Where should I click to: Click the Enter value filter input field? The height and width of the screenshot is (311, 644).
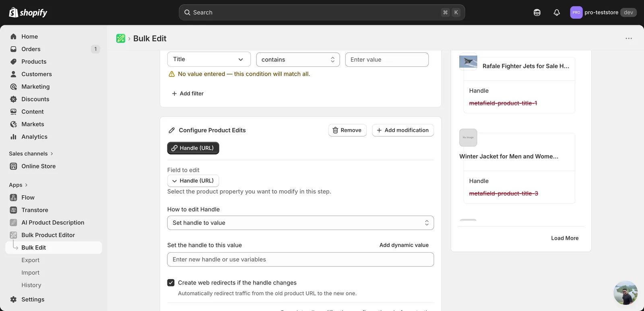pyautogui.click(x=387, y=60)
